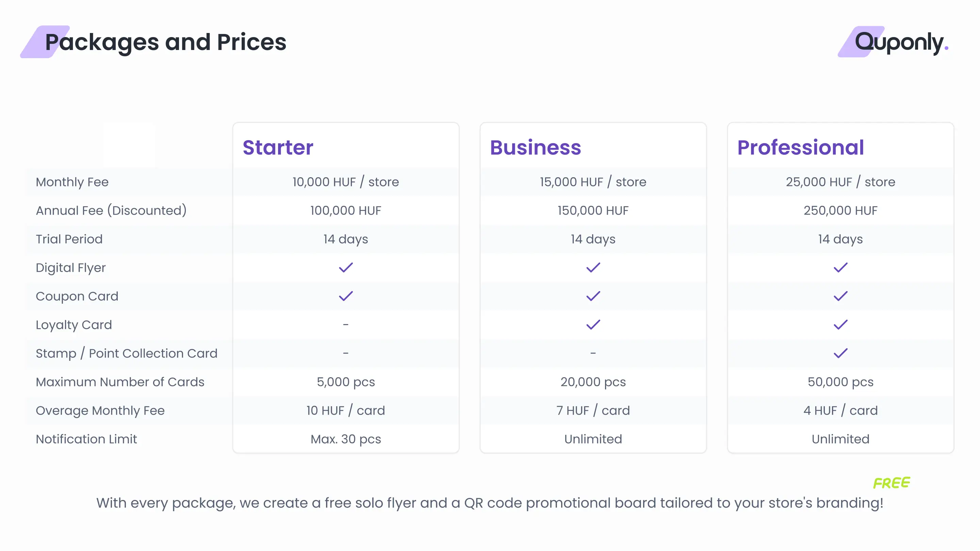Click Starter's Digital Flyer checkmark
This screenshot has height=551, width=980.
pyautogui.click(x=346, y=267)
